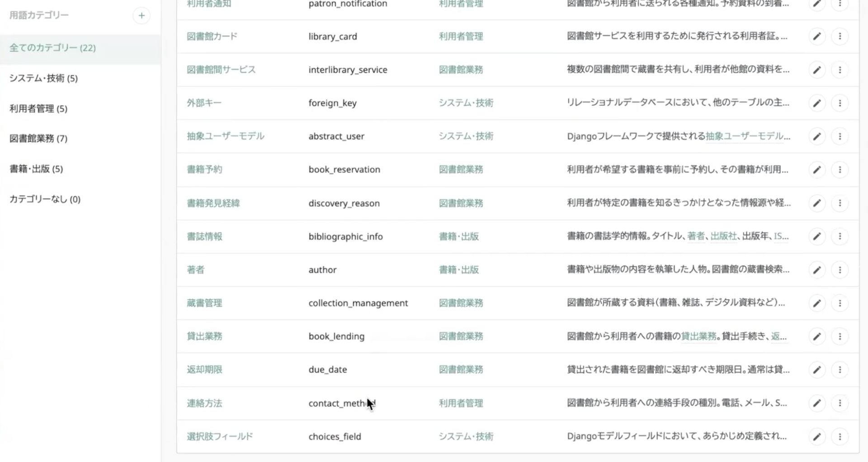
Task: Edit the choices_field row
Action: click(817, 437)
